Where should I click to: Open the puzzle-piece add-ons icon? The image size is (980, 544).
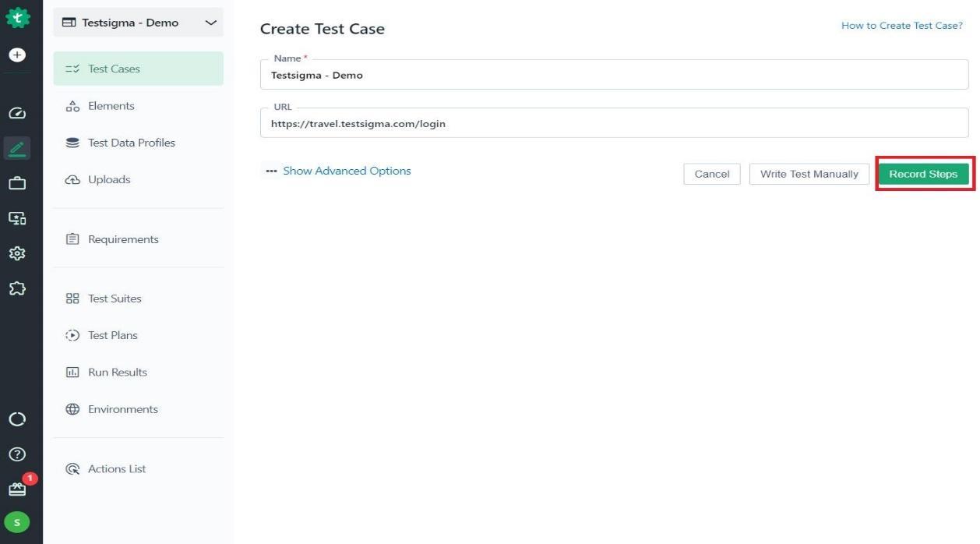tap(17, 288)
